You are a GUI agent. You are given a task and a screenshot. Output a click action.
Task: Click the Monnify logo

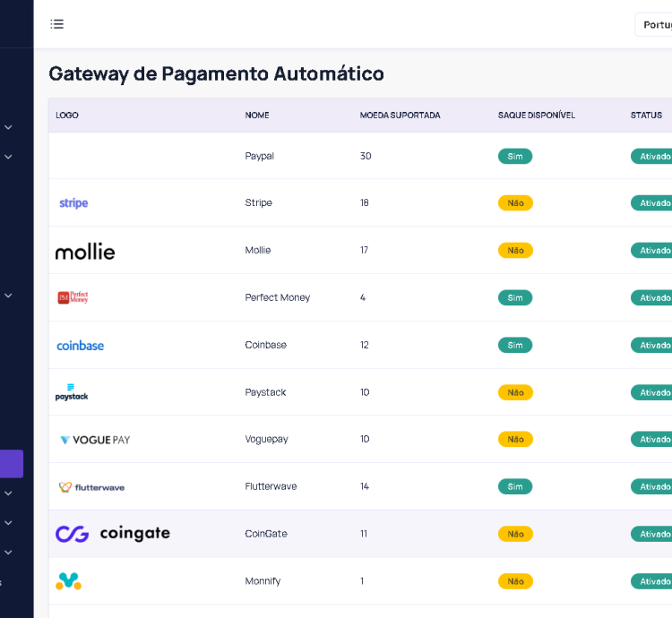pos(69,581)
